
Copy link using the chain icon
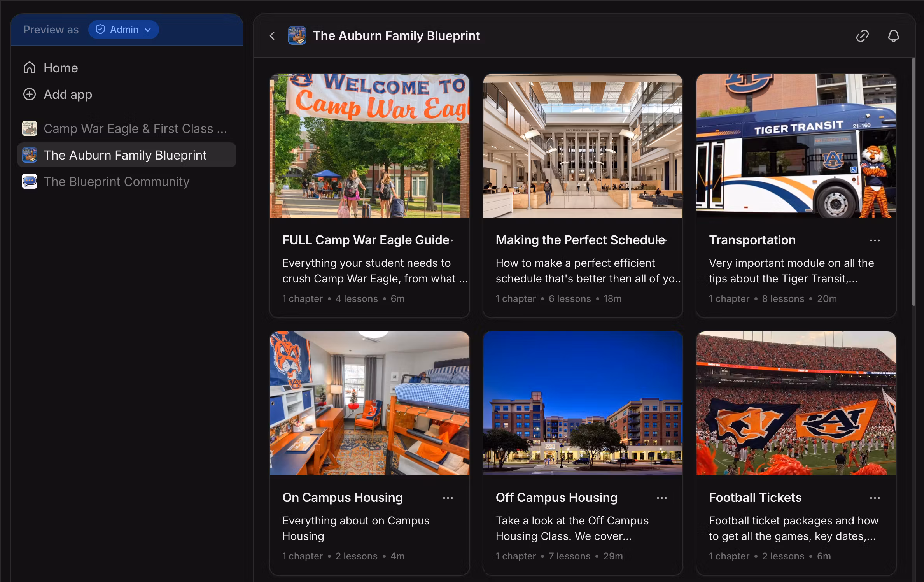coord(862,36)
